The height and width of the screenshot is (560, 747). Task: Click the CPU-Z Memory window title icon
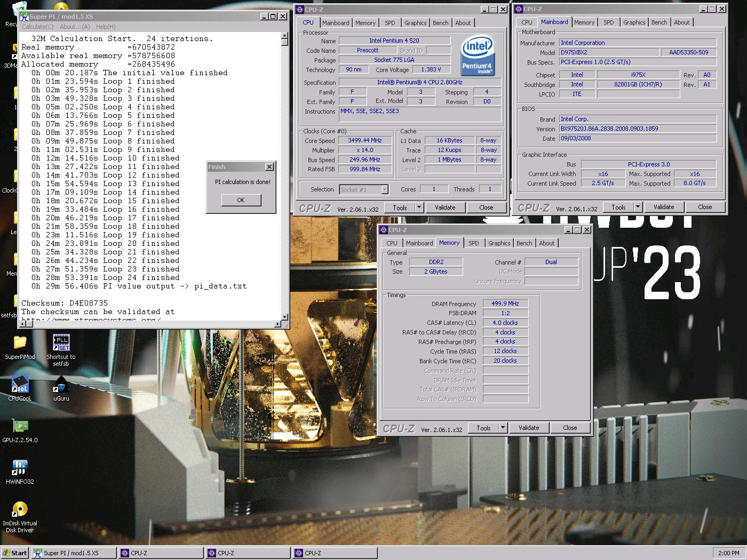(384, 229)
